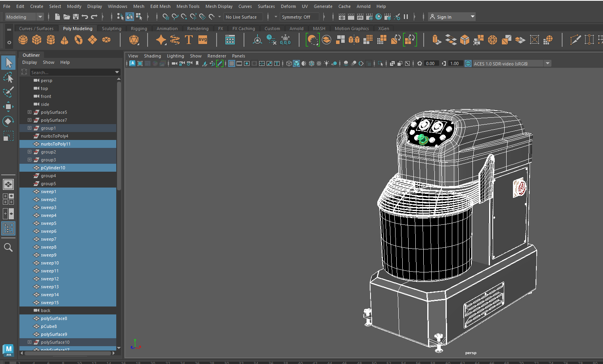Open the Mesh Tools menu
Image resolution: width=603 pixels, height=364 pixels.
click(188, 6)
